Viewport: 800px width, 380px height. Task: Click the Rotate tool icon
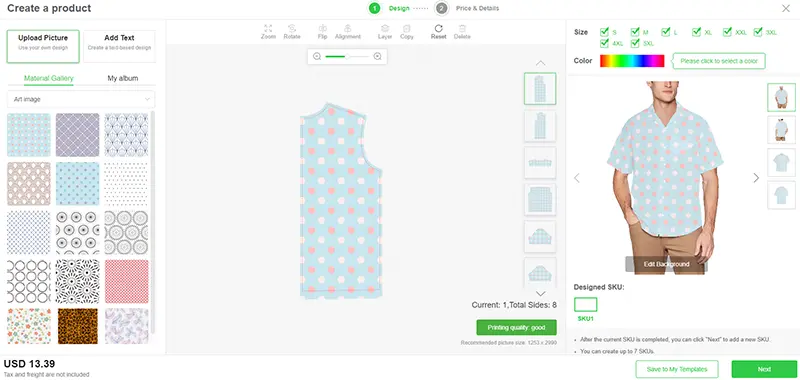pos(292,29)
